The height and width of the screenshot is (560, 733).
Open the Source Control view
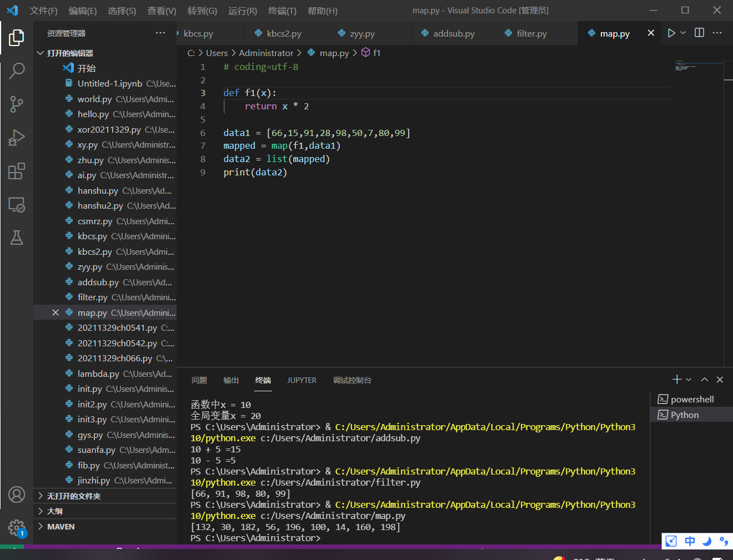pos(17,104)
